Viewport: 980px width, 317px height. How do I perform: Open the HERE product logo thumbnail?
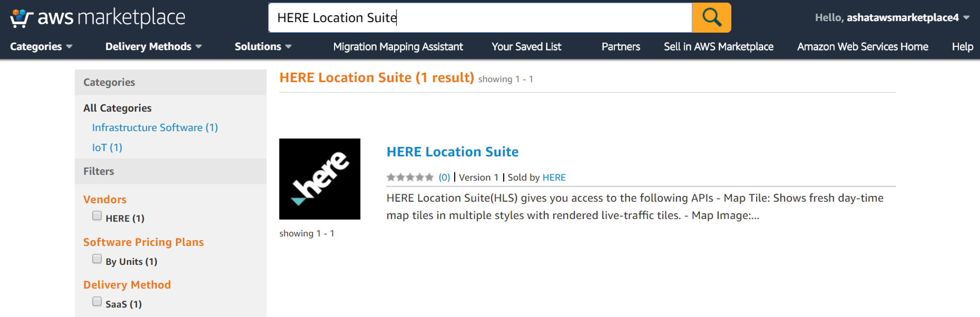319,179
